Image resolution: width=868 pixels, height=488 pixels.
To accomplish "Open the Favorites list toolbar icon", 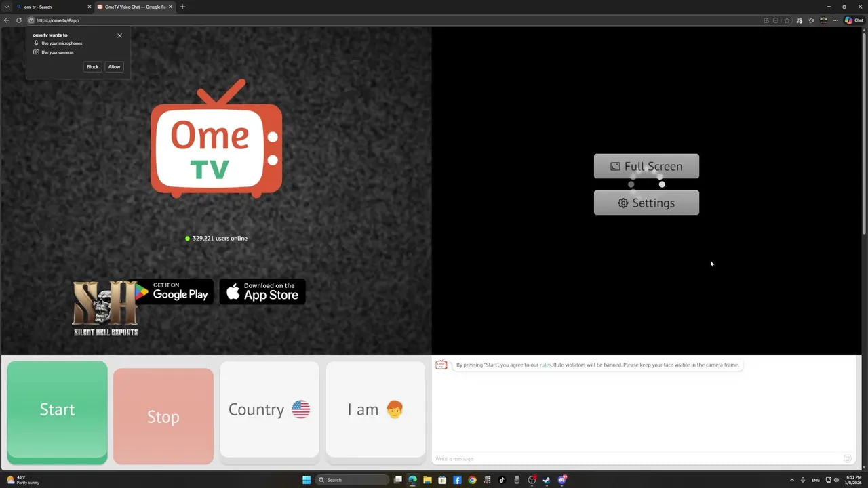I will pyautogui.click(x=812, y=20).
